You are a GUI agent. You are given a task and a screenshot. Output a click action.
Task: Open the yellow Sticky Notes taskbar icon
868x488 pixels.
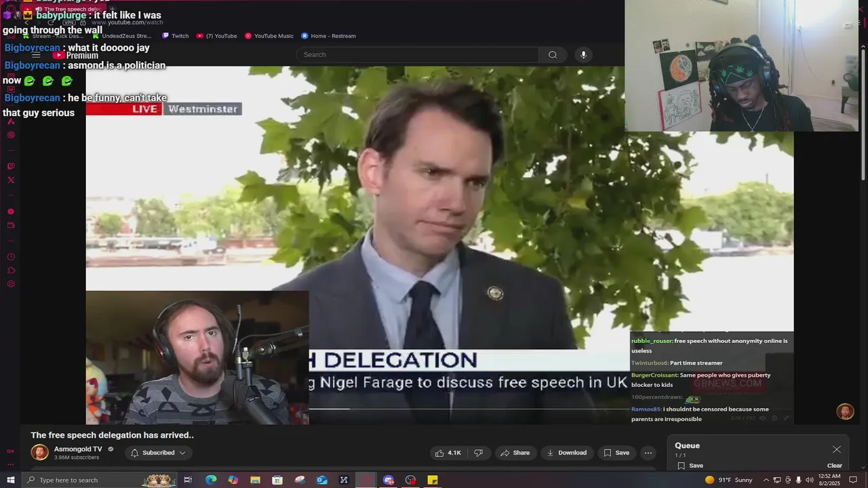click(433, 480)
